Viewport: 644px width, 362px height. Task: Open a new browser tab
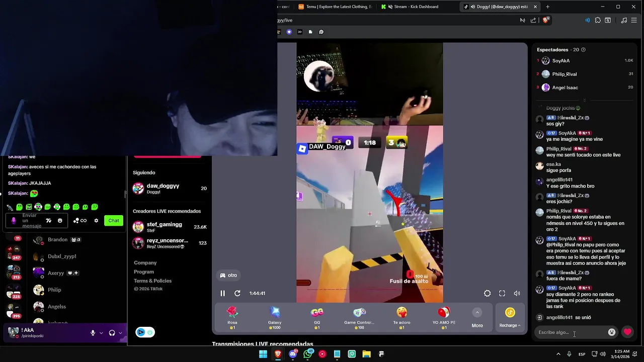pos(547,7)
